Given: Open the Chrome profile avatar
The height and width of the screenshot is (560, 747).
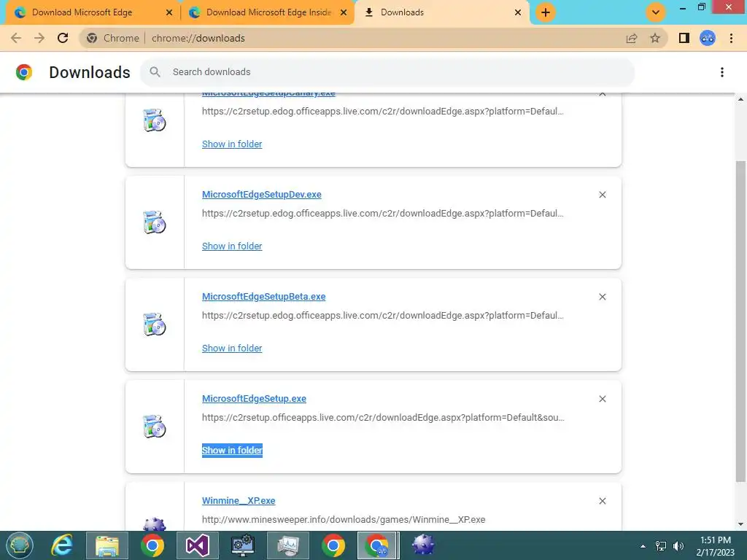Looking at the screenshot, I should click(708, 38).
